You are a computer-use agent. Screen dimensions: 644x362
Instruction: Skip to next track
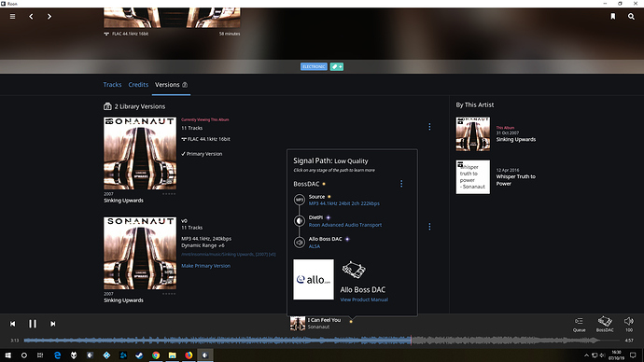53,324
